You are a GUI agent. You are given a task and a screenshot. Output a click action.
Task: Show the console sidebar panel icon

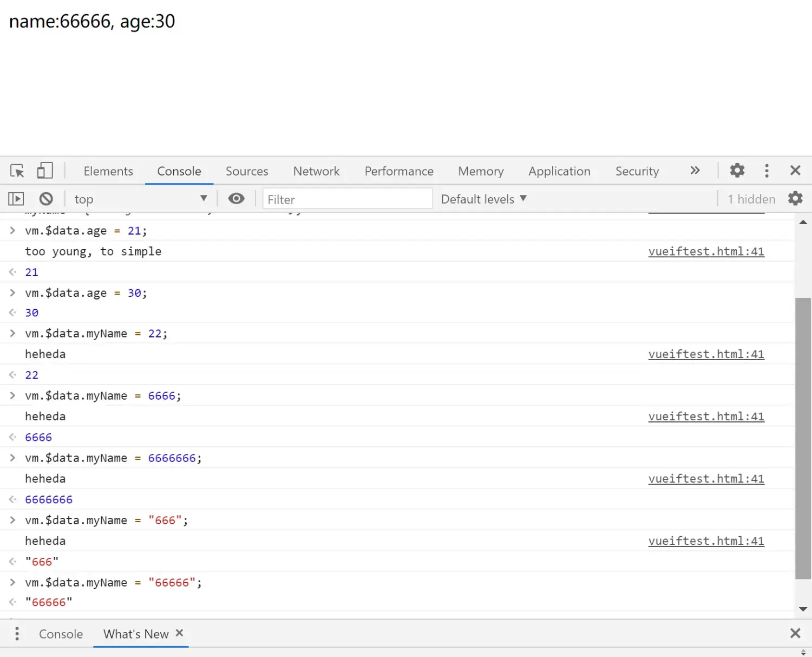pos(16,199)
